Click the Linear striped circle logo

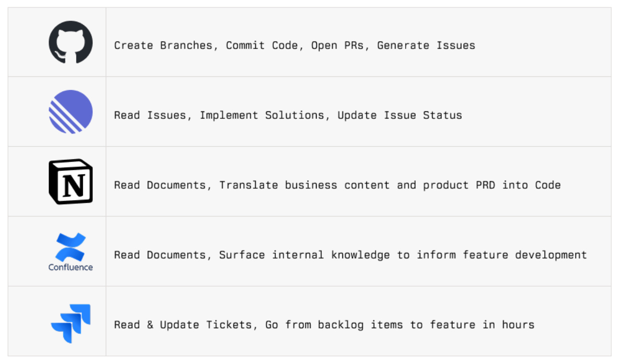tap(71, 112)
